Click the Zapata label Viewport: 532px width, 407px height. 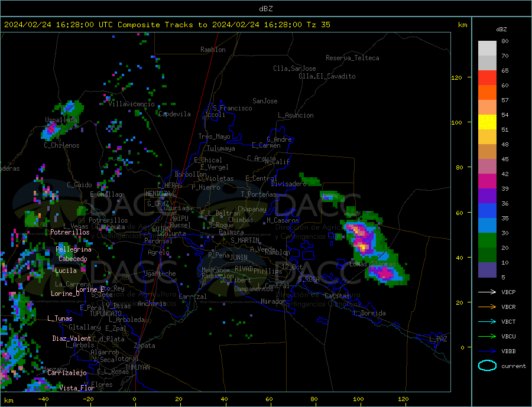145,346
